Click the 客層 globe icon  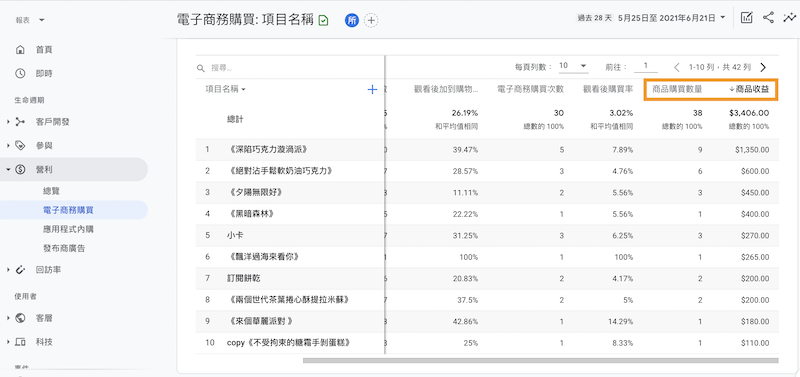click(x=20, y=318)
